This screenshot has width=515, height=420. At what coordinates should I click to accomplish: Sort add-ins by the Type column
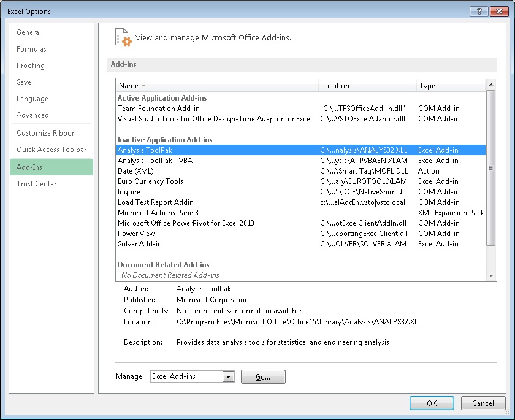click(x=451, y=86)
